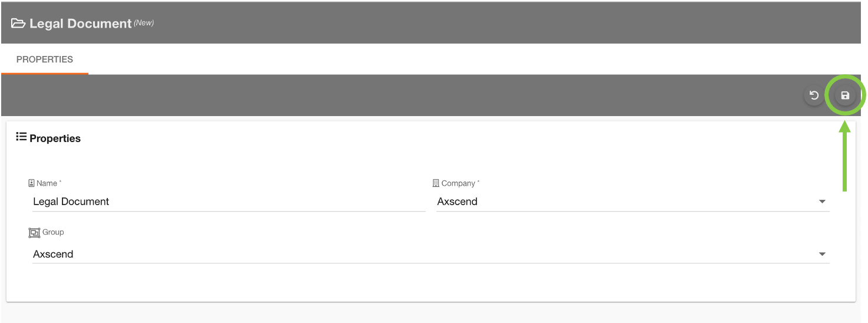Image resolution: width=868 pixels, height=323 pixels.
Task: Click the group icon beside Group label
Action: [34, 233]
